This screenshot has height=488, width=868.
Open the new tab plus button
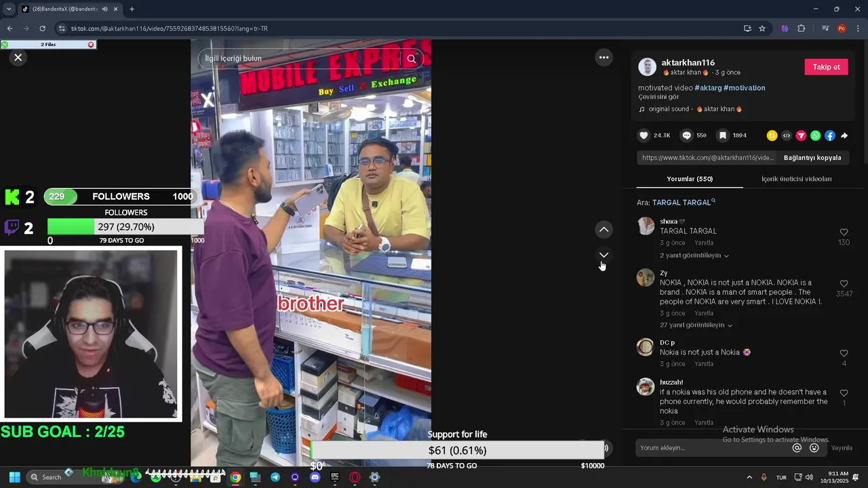click(132, 9)
